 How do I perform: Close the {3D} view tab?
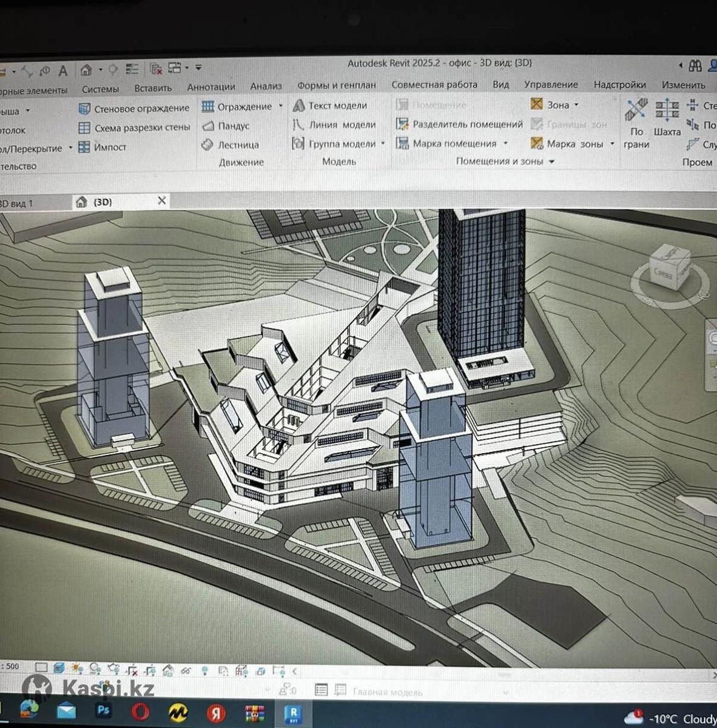(161, 201)
